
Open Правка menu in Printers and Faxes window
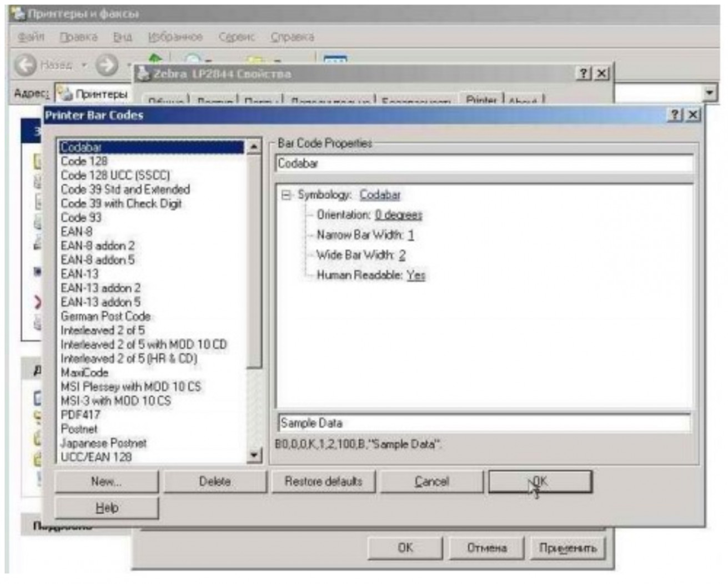point(78,37)
